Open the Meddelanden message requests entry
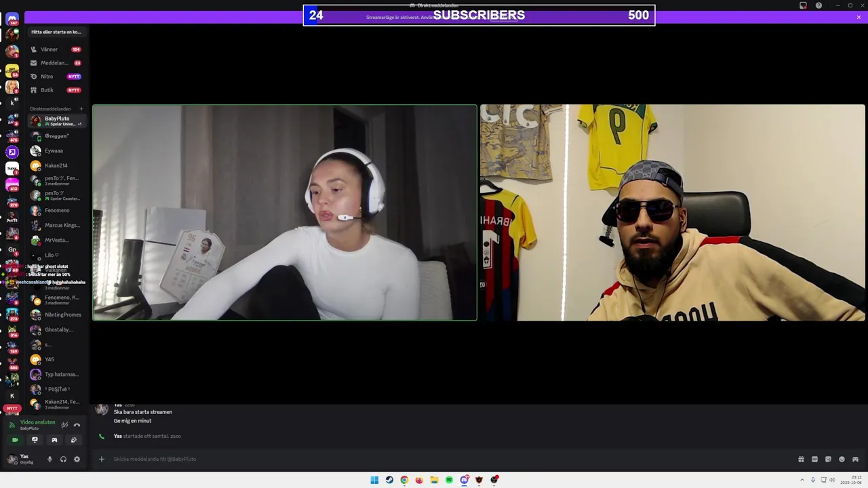 [x=56, y=63]
